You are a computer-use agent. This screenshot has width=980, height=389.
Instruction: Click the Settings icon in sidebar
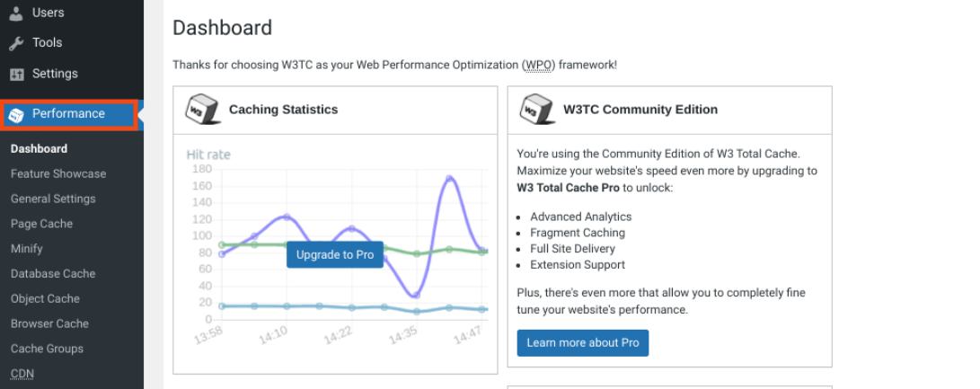tap(16, 74)
